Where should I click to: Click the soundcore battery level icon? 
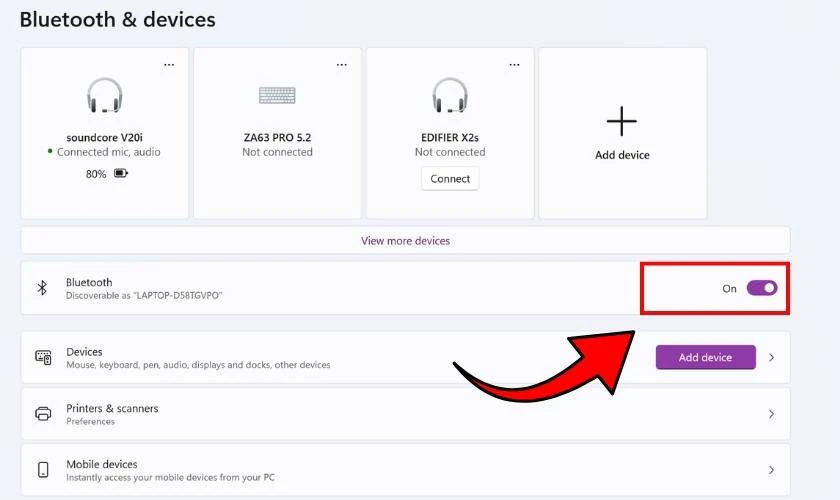coord(121,173)
